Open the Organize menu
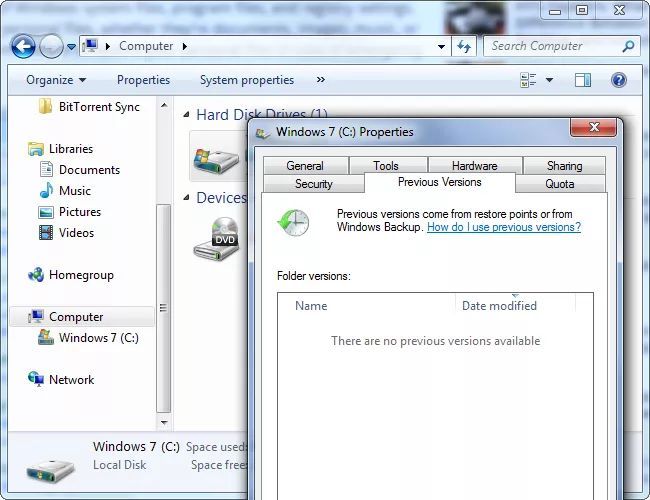 coord(56,80)
